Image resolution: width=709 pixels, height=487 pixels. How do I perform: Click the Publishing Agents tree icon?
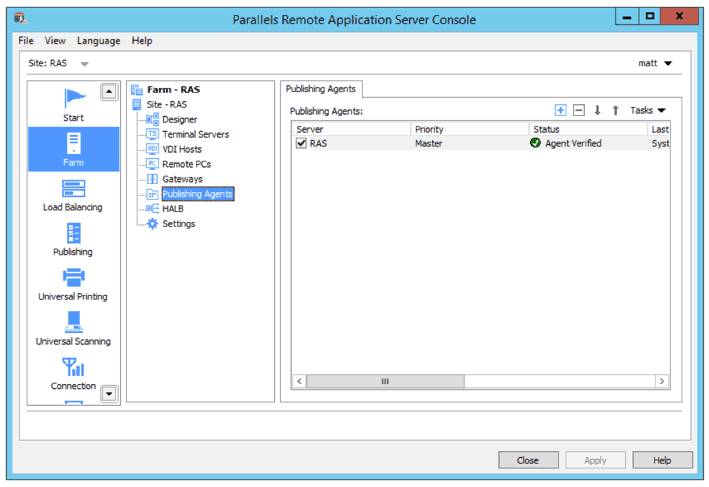tap(152, 194)
